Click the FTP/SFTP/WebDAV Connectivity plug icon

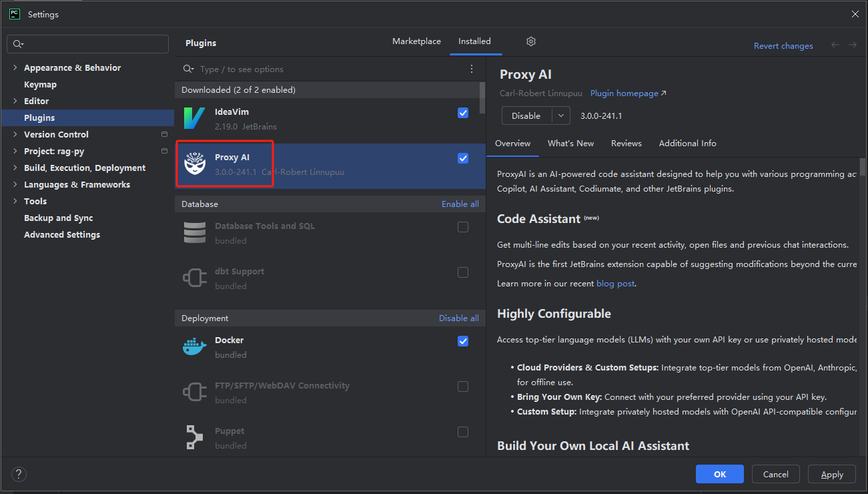pyautogui.click(x=195, y=393)
